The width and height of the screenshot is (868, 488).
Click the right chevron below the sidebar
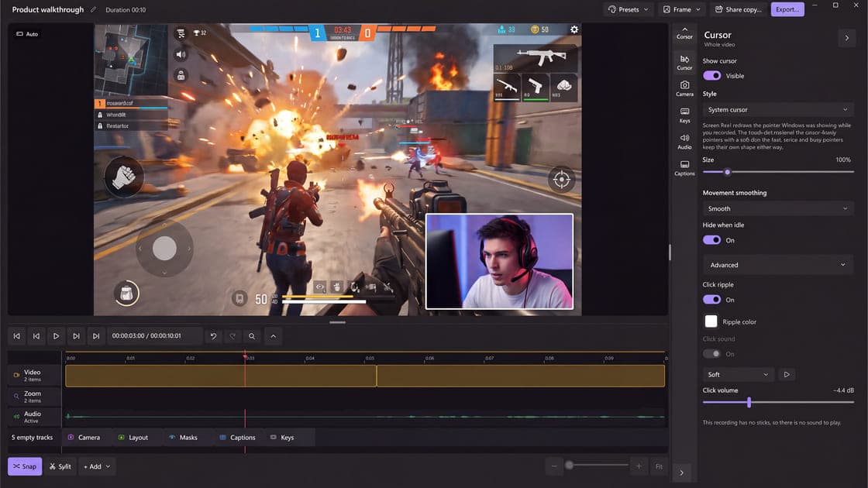point(681,473)
